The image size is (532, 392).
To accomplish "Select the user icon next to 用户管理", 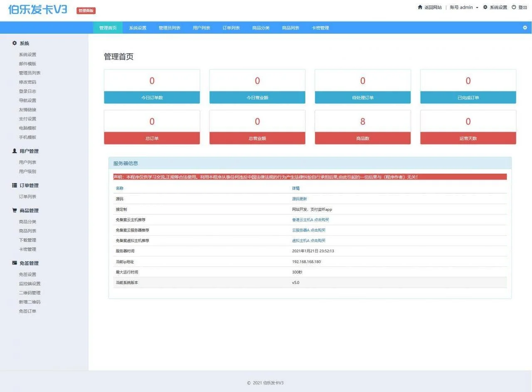I will coord(14,151).
